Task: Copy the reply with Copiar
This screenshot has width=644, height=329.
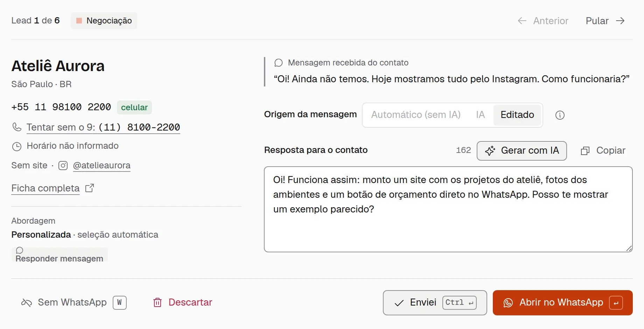Action: point(603,150)
